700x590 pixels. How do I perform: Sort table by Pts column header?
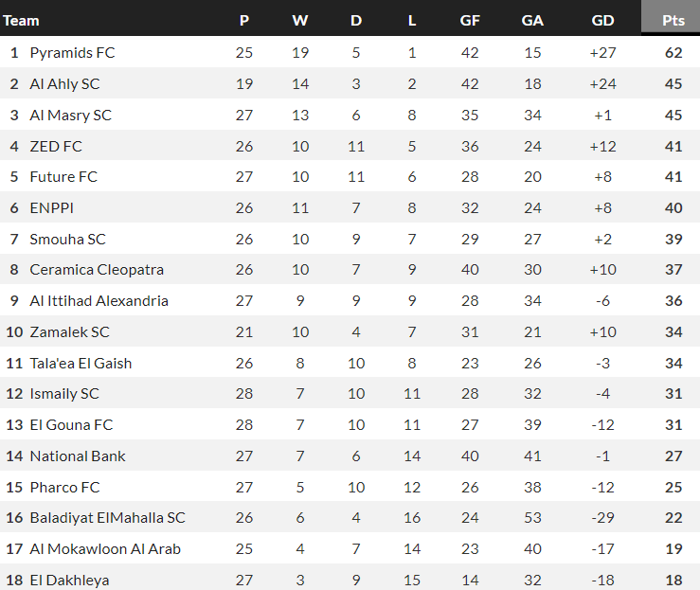[673, 20]
